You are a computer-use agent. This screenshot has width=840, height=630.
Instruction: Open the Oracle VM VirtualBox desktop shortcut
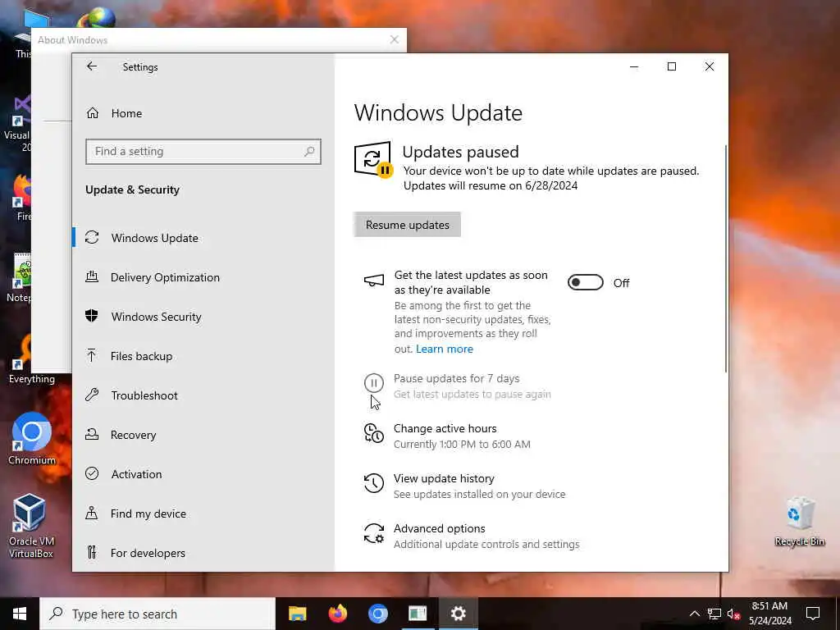tap(30, 525)
